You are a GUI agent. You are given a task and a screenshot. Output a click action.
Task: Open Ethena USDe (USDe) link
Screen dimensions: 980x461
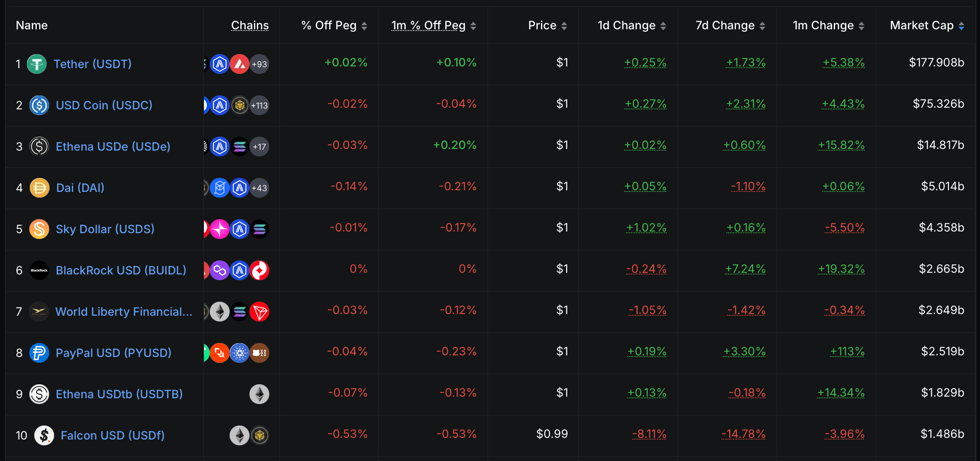(x=113, y=147)
